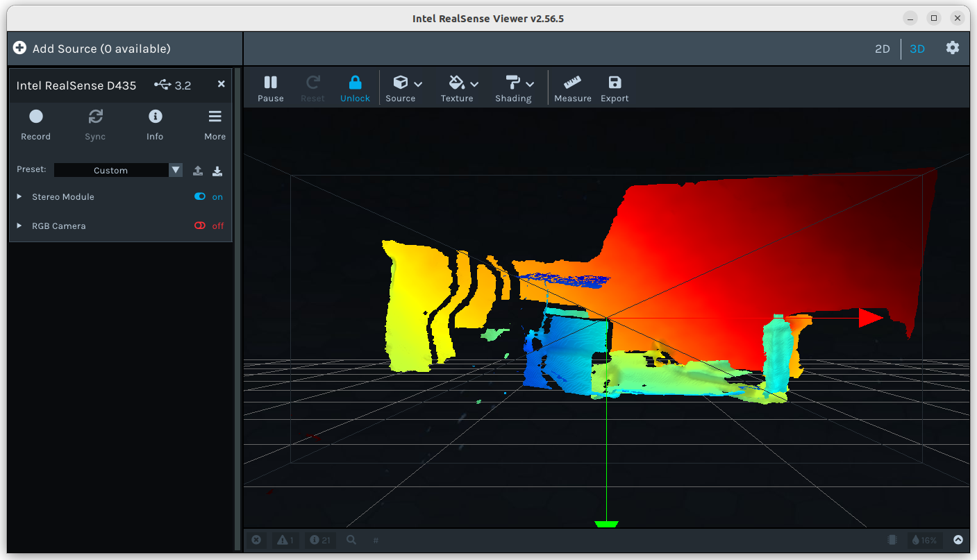Viewport: 977px width, 560px height.
Task: Show the info messages count (21)
Action: (x=320, y=540)
